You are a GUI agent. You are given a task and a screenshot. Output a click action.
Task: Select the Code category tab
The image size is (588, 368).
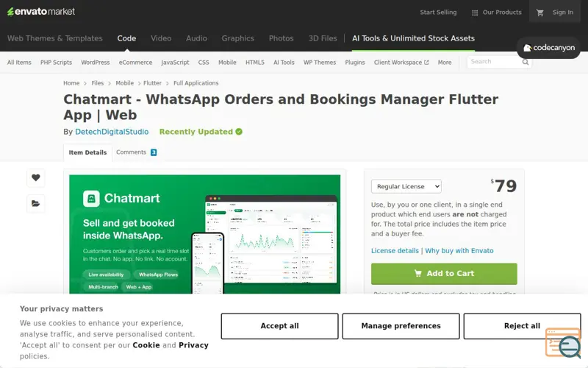[126, 38]
